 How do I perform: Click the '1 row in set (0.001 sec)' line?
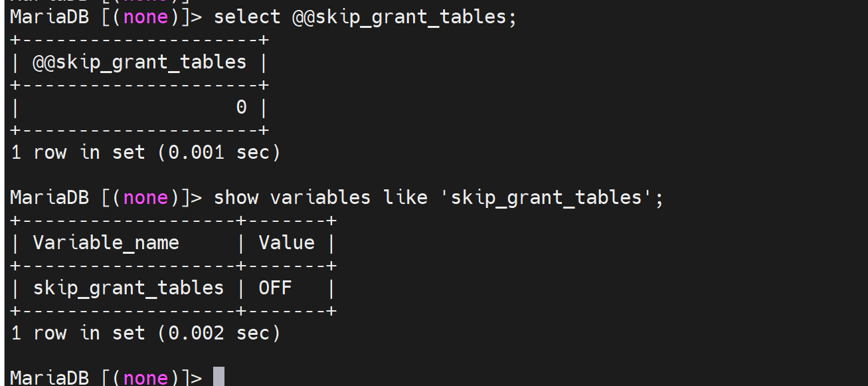coord(146,152)
